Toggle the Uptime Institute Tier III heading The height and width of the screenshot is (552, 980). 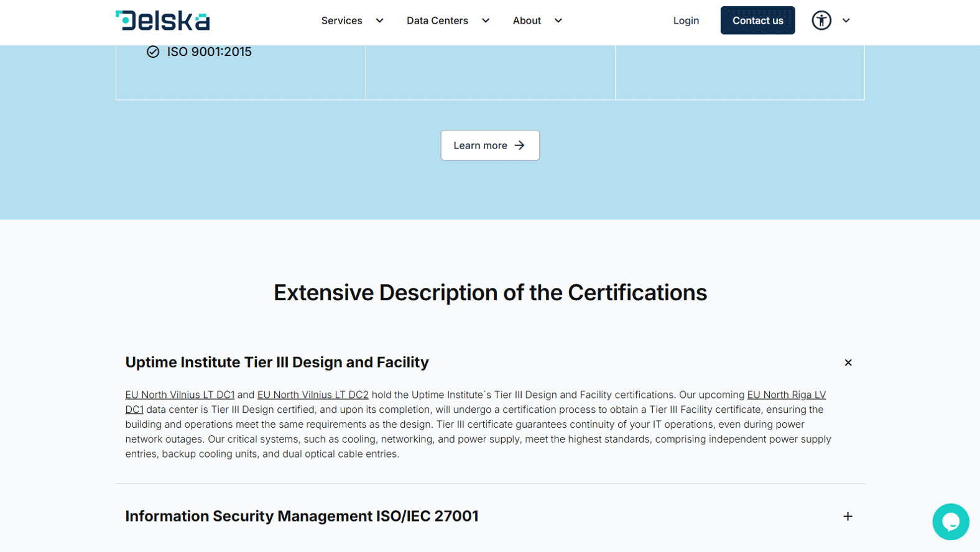point(277,362)
